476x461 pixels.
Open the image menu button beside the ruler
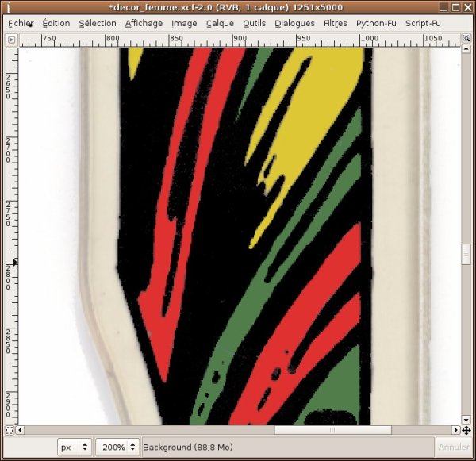[11, 39]
